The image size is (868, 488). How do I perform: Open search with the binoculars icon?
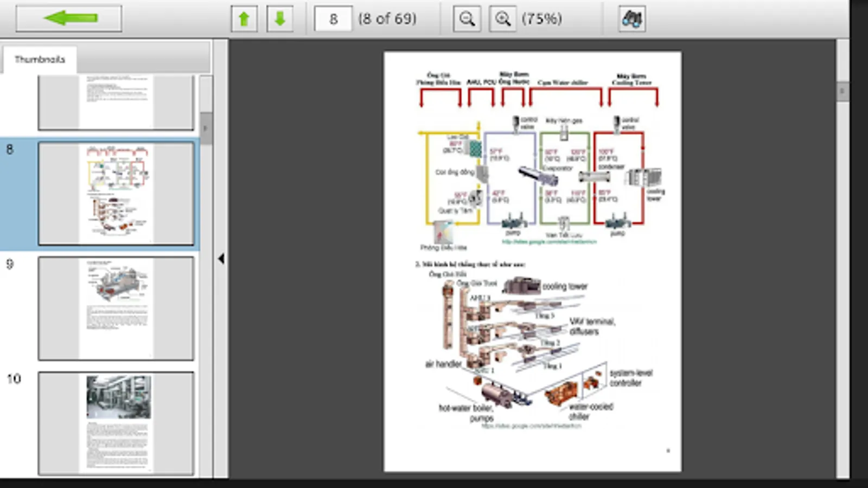point(633,18)
